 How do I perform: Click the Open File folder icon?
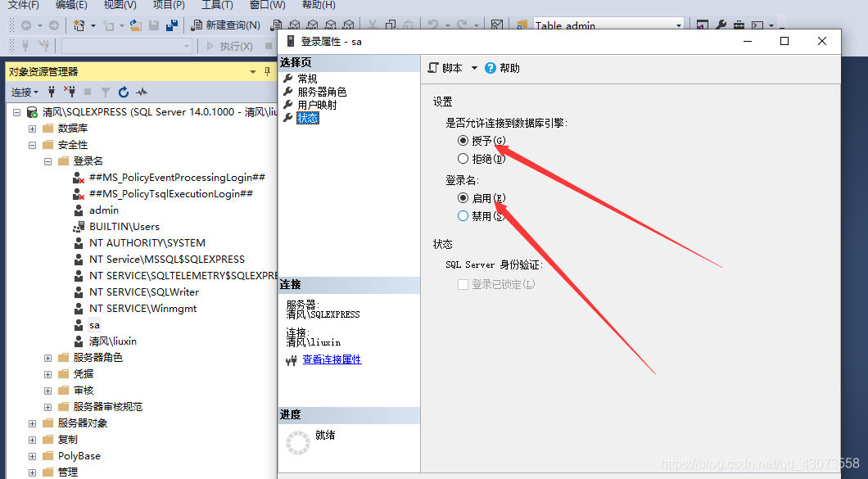(136, 25)
